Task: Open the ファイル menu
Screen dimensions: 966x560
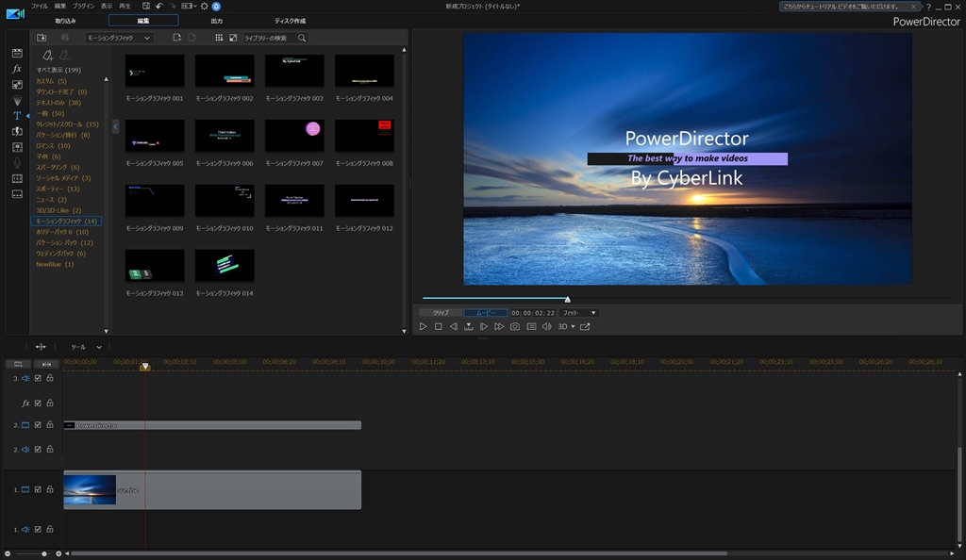Action: (40, 7)
